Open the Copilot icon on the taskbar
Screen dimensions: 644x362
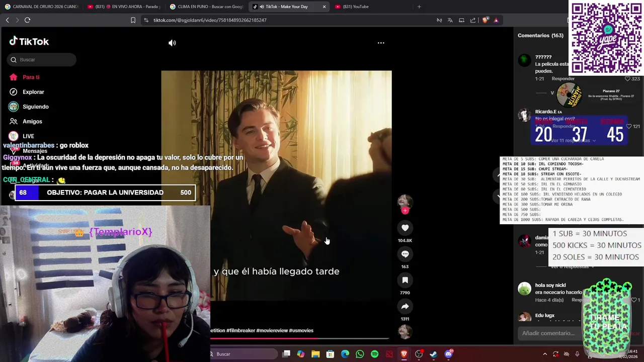coord(301,354)
